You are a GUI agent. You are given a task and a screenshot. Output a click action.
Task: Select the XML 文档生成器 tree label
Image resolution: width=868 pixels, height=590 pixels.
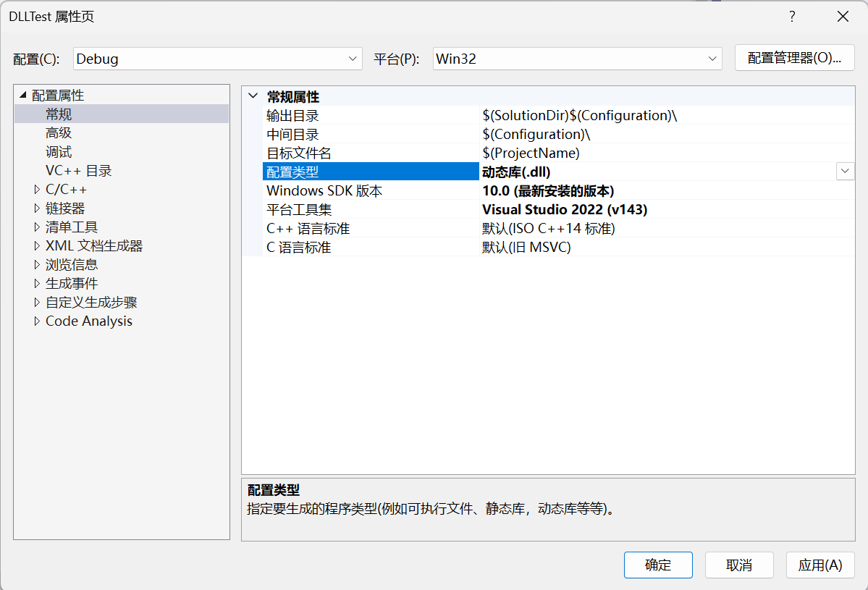pos(94,245)
